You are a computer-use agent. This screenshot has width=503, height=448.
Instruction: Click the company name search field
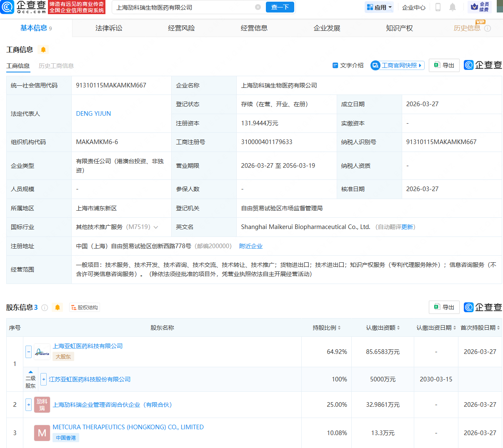coord(183,7)
